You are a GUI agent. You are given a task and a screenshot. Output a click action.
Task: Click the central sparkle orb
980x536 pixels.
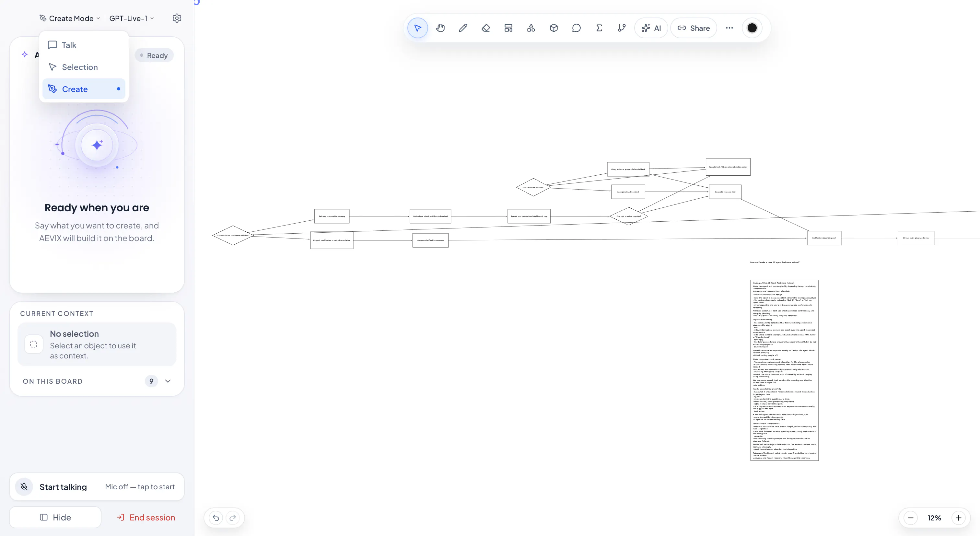click(x=97, y=145)
